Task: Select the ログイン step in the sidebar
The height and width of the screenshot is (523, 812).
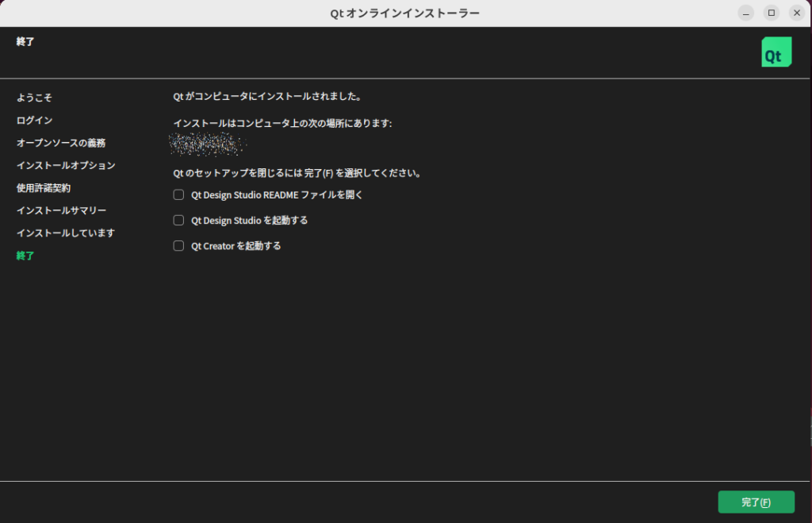Action: 34,121
